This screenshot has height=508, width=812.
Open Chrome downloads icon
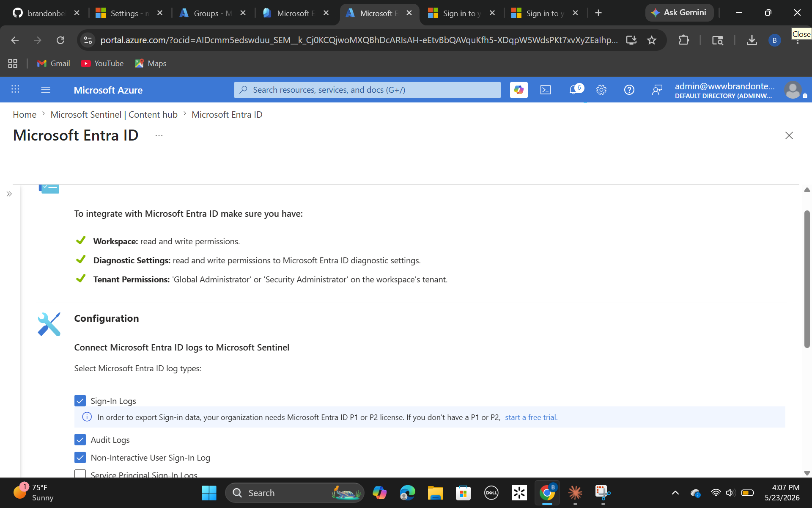[x=752, y=40]
